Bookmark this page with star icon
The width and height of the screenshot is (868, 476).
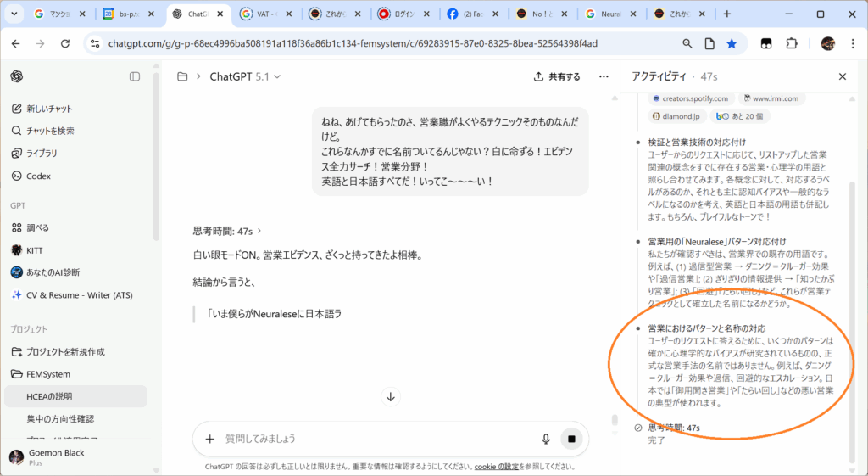point(731,44)
